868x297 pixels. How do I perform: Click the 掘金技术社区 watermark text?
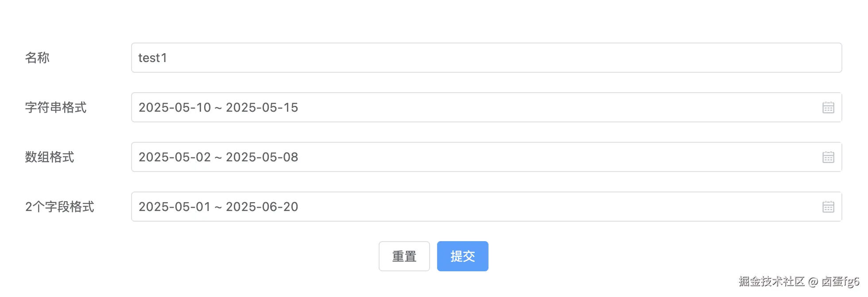[771, 281]
